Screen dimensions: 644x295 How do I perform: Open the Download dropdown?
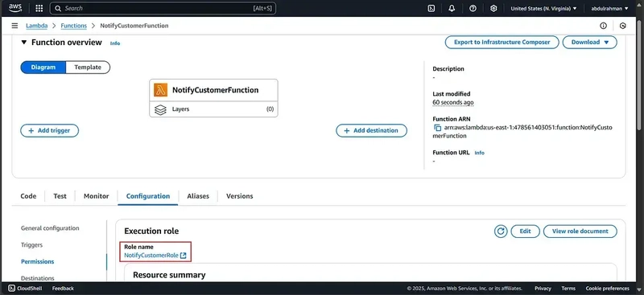coord(589,43)
